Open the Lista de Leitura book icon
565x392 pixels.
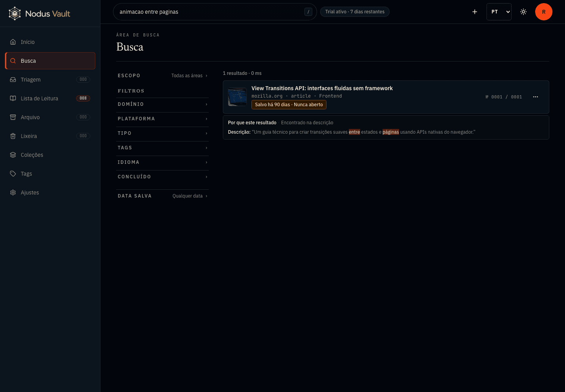[13, 98]
